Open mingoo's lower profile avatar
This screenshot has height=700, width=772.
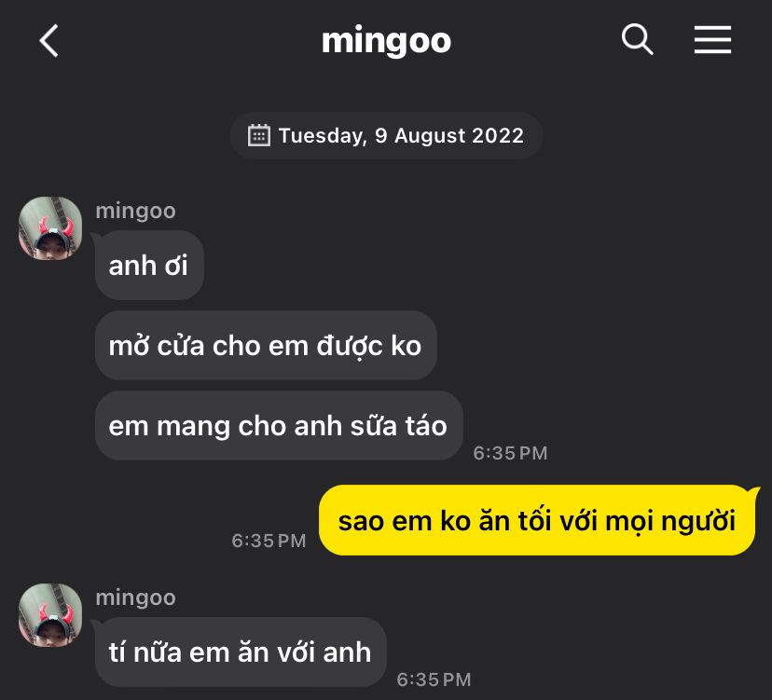click(x=50, y=615)
